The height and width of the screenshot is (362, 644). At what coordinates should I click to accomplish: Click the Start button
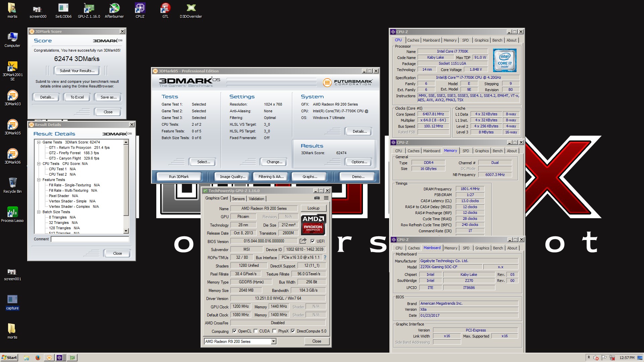tap(9, 358)
